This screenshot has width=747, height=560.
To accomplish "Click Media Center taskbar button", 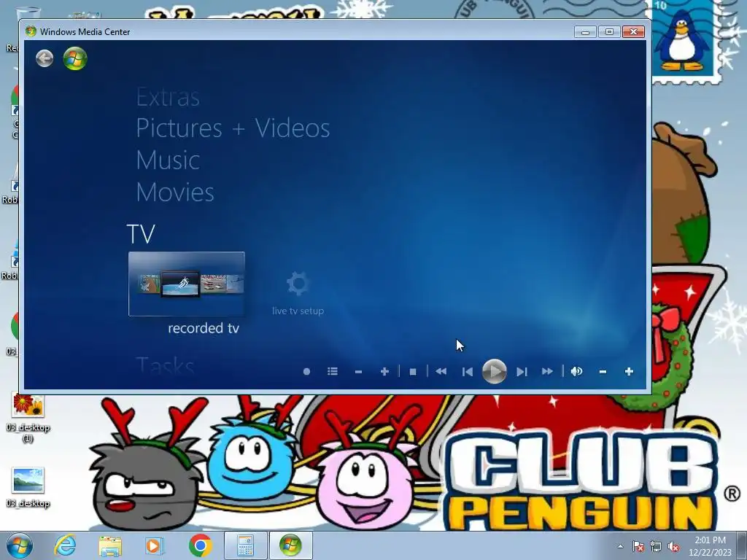I will [x=290, y=545].
